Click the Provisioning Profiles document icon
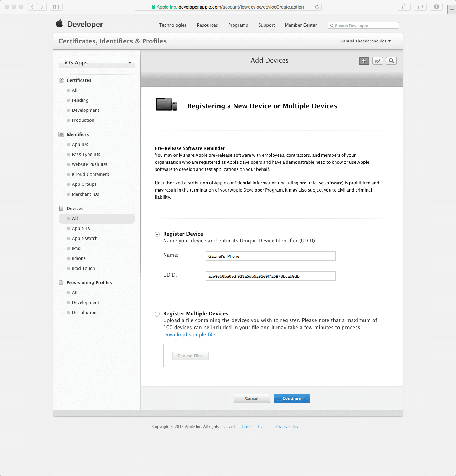The height and width of the screenshot is (476, 456). tap(61, 283)
